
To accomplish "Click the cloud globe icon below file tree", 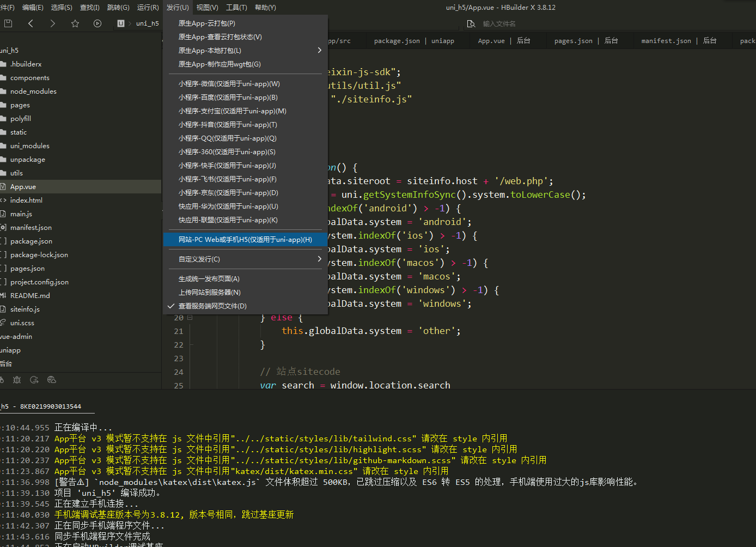I will click(x=52, y=380).
